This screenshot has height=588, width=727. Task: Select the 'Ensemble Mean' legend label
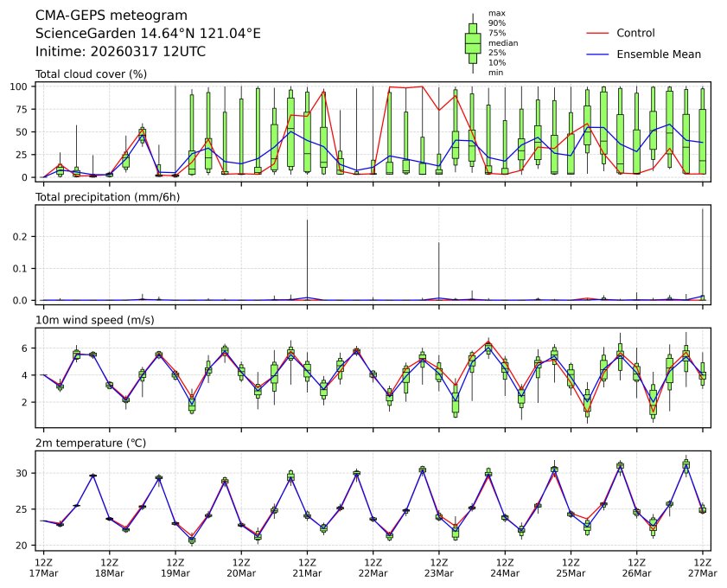pyautogui.click(x=658, y=54)
